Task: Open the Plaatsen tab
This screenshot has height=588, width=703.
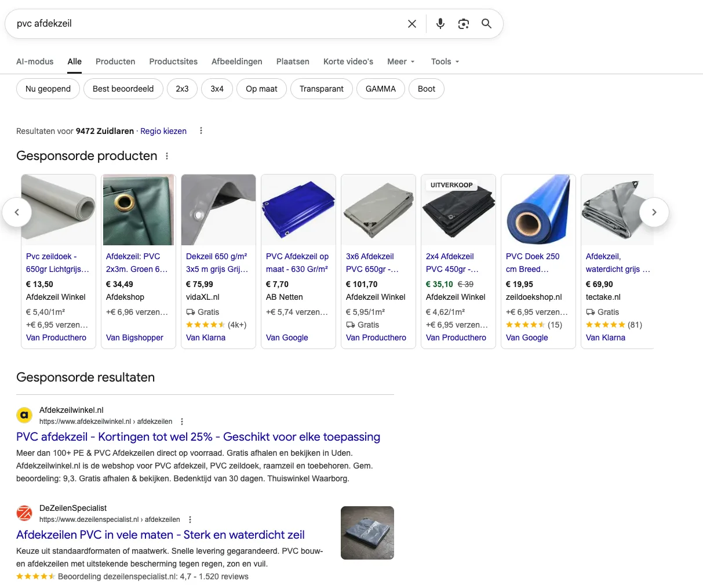Action: point(293,61)
